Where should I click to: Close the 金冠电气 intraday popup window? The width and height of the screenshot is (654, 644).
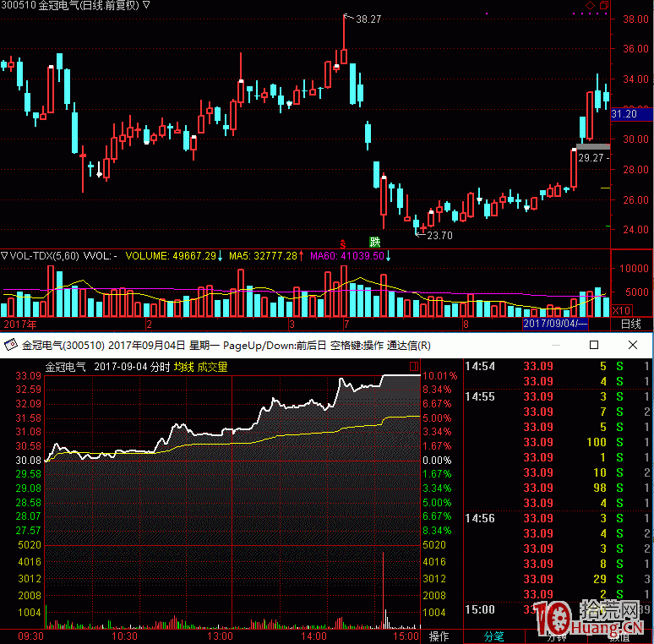[x=633, y=345]
